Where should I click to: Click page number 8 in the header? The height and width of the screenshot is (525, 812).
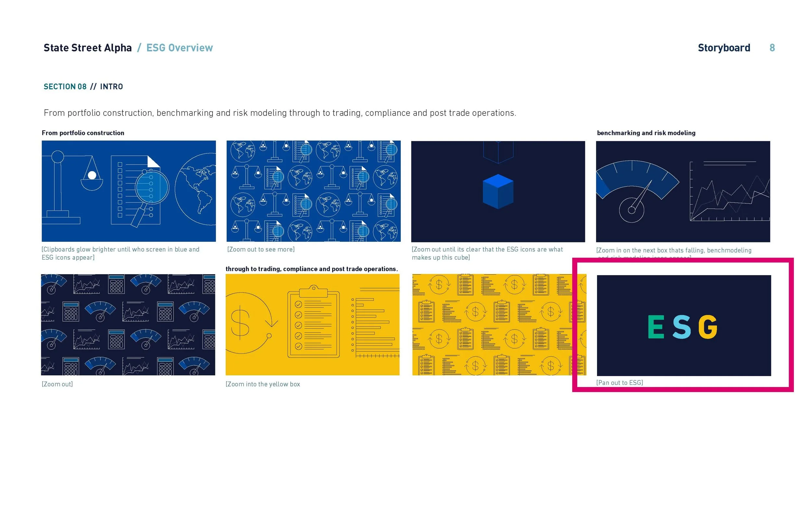772,48
